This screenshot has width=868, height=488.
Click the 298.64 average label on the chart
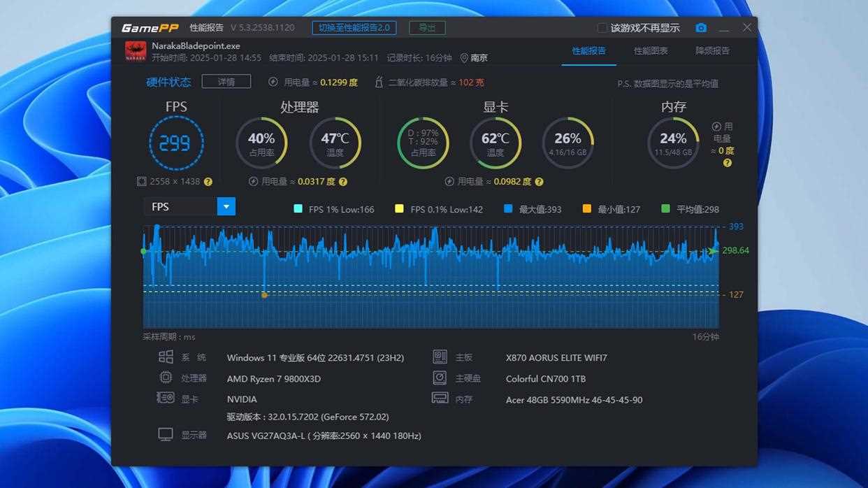click(735, 250)
